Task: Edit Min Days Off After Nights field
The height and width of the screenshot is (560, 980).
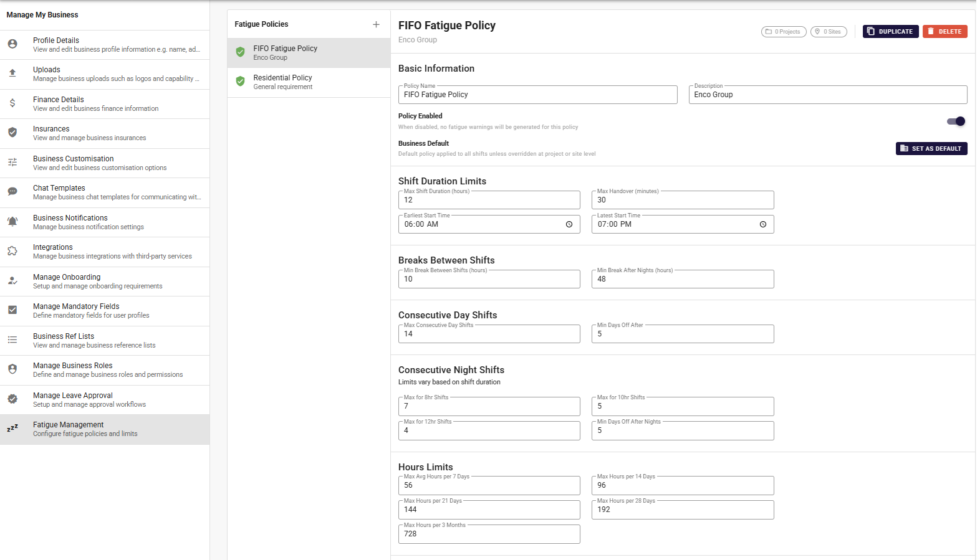Action: 683,430
